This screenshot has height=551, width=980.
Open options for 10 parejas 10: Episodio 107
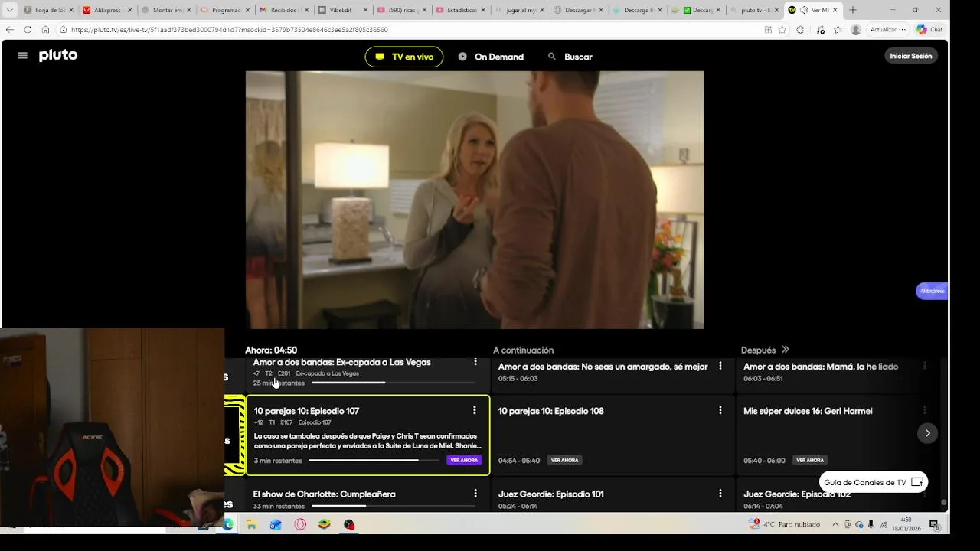(475, 411)
